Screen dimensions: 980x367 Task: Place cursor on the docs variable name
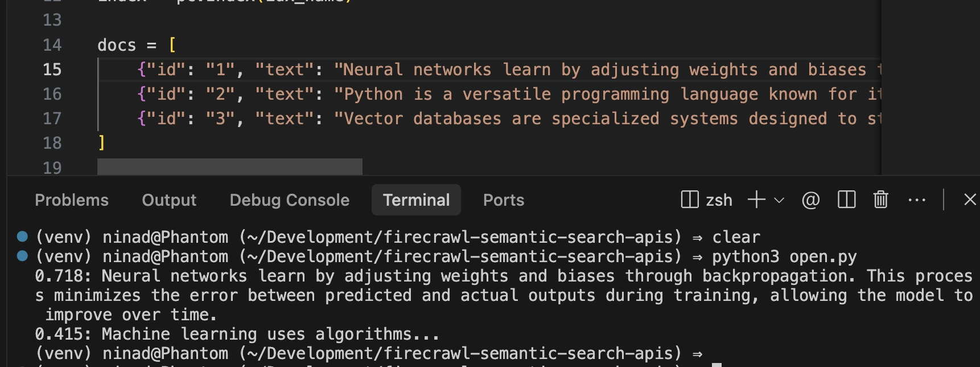pos(117,45)
